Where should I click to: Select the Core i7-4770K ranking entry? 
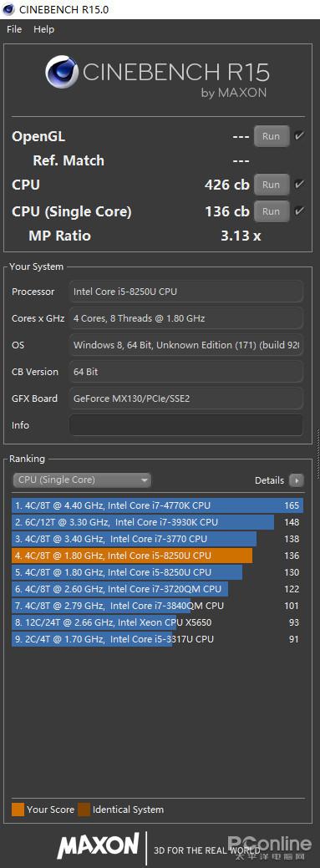[x=157, y=505]
